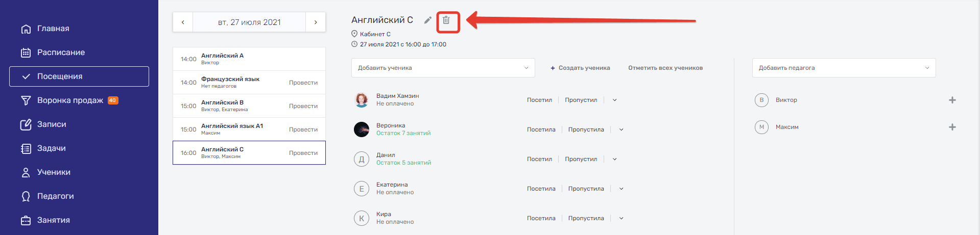Image resolution: width=980 pixels, height=235 pixels.
Task: Open Воронка продаж in the sidebar
Action: [x=70, y=100]
